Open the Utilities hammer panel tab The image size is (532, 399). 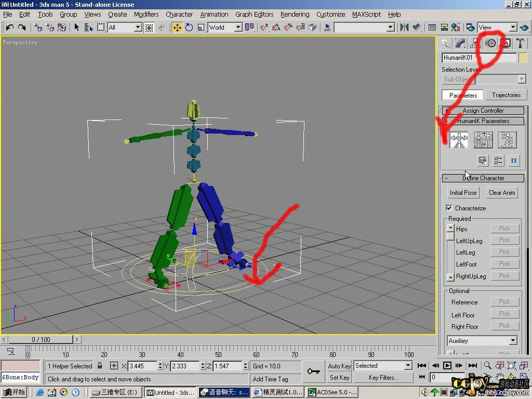[520, 43]
